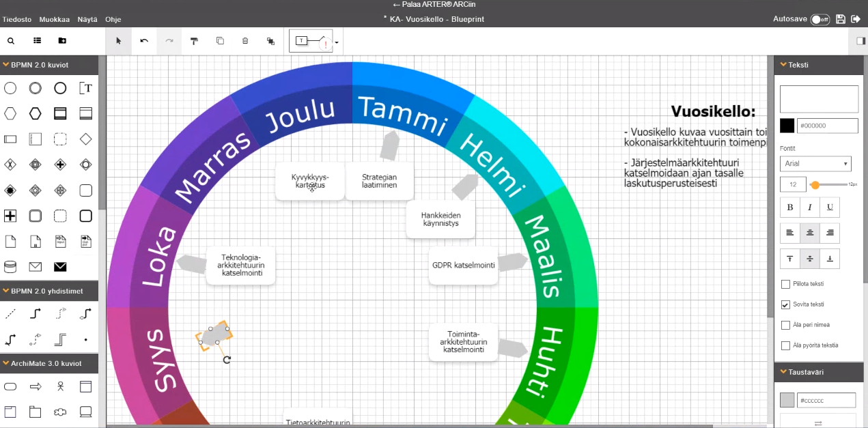Open the Ohje menu
868x428 pixels.
(x=113, y=19)
